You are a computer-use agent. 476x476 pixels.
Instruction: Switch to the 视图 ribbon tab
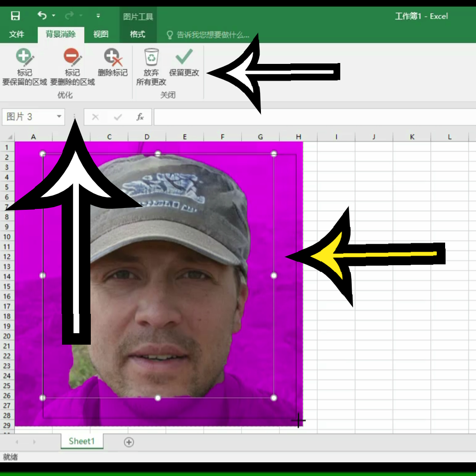click(x=101, y=34)
